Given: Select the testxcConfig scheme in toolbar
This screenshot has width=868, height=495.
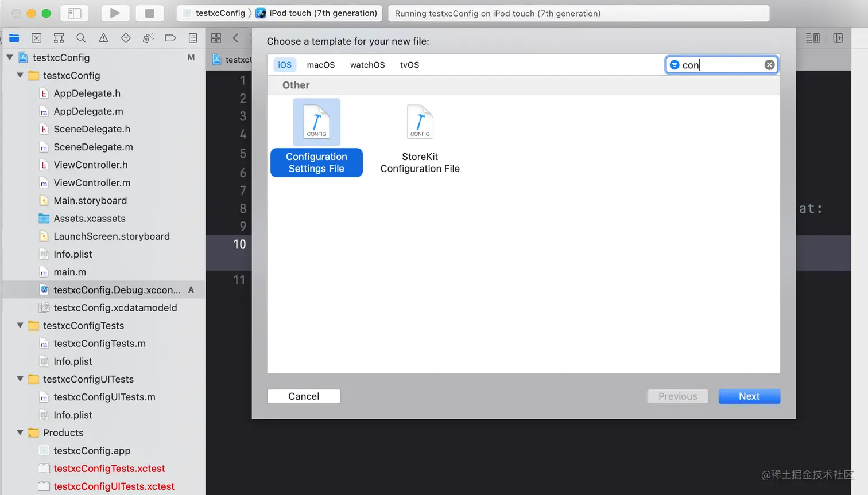Looking at the screenshot, I should pyautogui.click(x=214, y=13).
